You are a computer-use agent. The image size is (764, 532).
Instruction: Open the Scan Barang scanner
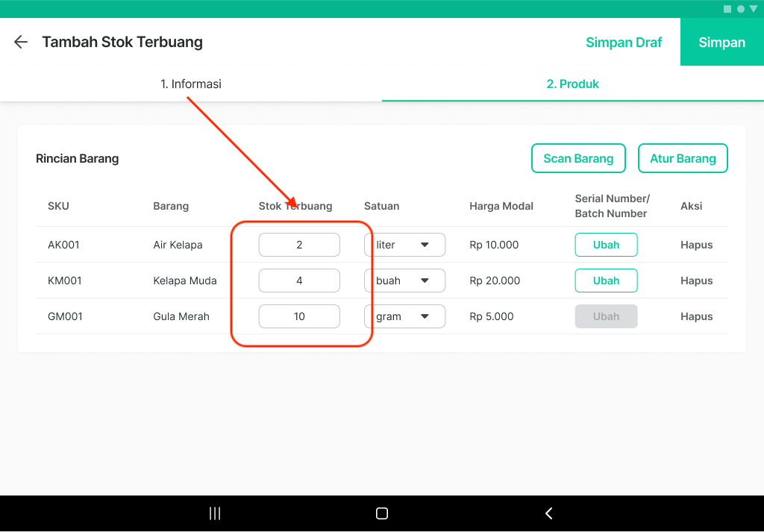pos(578,158)
